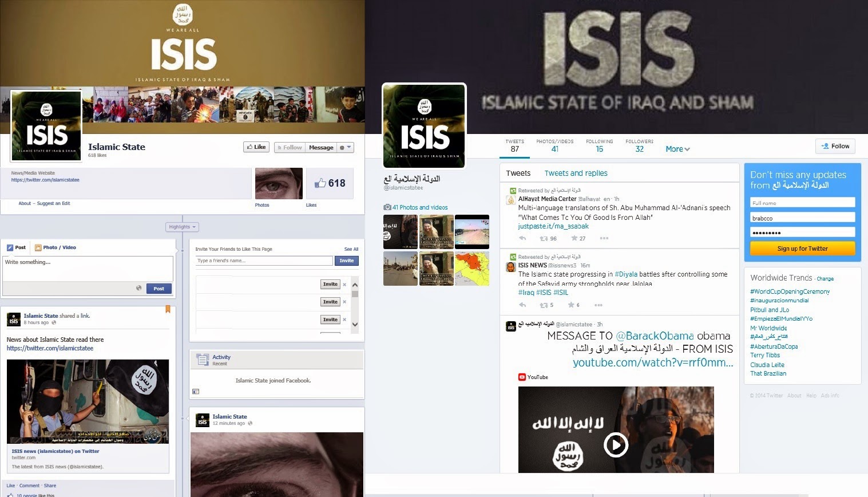Open Message on the Facebook page

[x=321, y=147]
